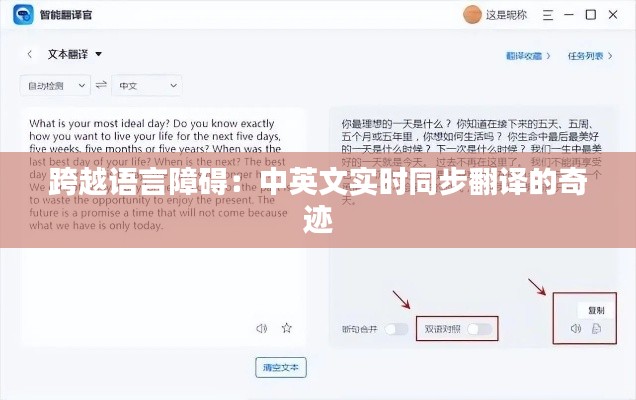This screenshot has width=636, height=400.
Task: Click the 智能翻译官 app logo icon
Action: pos(23,15)
